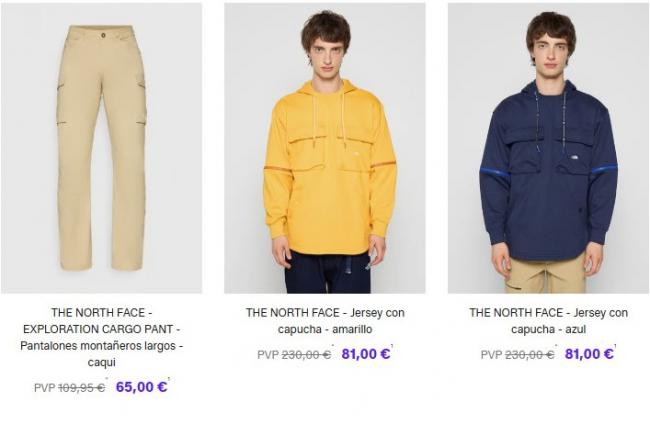This screenshot has width=650, height=424.
Task: Click crossed-out 230,00 € under azul jersey
Action: pos(529,355)
